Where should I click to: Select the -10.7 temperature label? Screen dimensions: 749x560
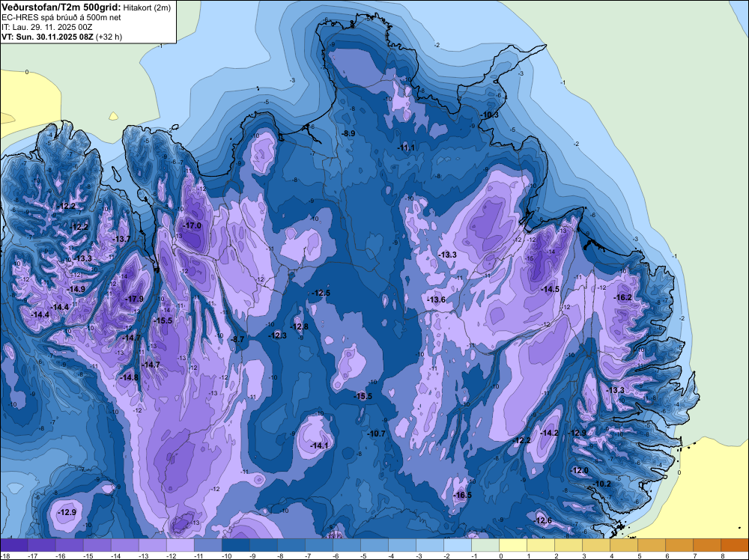click(377, 433)
